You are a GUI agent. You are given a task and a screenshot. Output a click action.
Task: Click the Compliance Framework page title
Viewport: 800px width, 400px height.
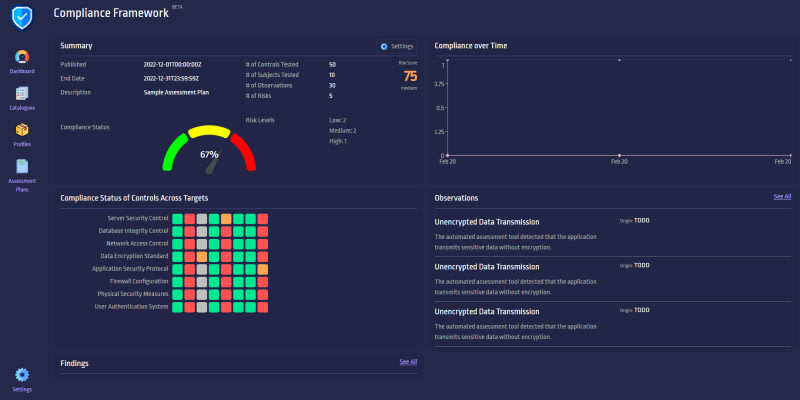tap(111, 13)
